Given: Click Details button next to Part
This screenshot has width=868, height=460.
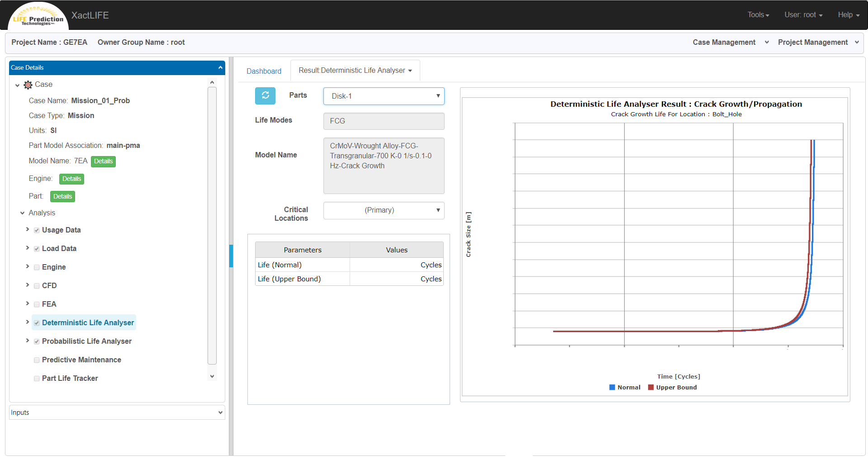Looking at the screenshot, I should pos(62,197).
